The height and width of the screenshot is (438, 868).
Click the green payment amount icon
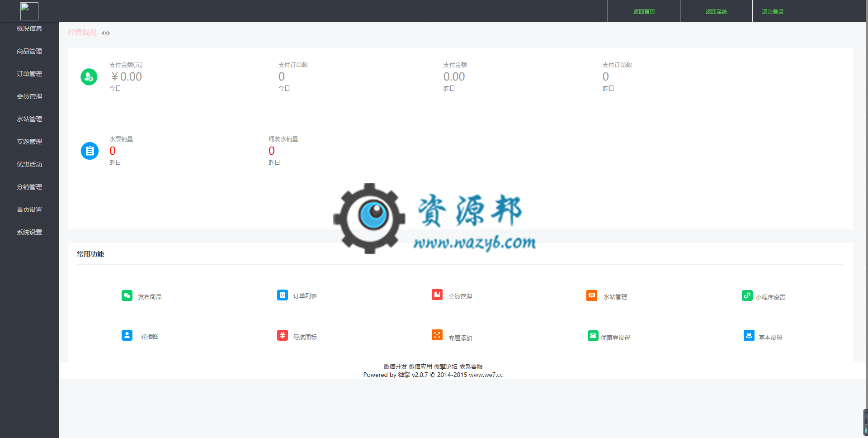pyautogui.click(x=89, y=77)
